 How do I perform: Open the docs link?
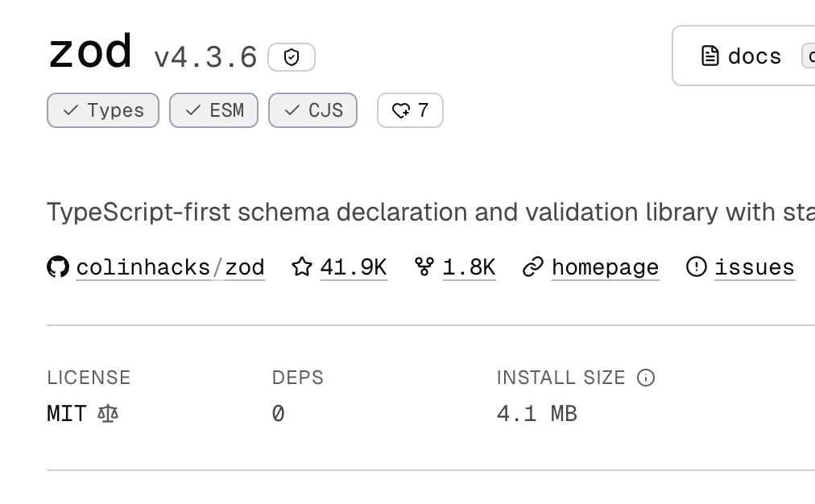click(x=754, y=56)
